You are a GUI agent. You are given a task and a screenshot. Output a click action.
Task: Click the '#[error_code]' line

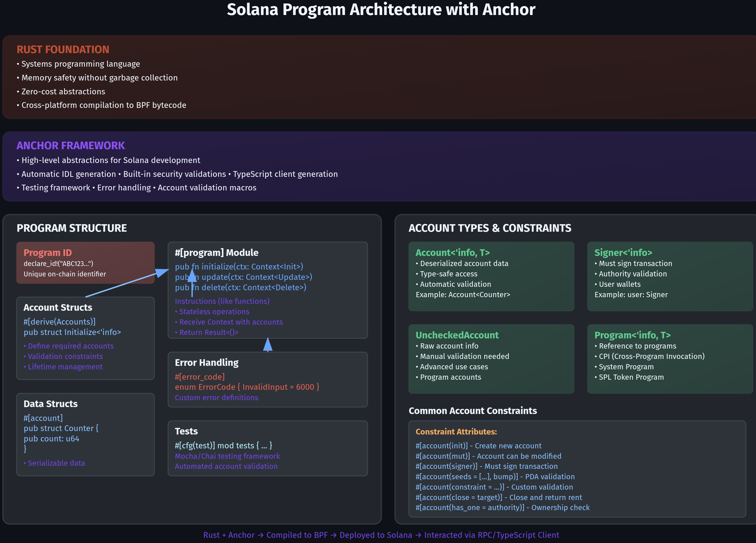[200, 377]
